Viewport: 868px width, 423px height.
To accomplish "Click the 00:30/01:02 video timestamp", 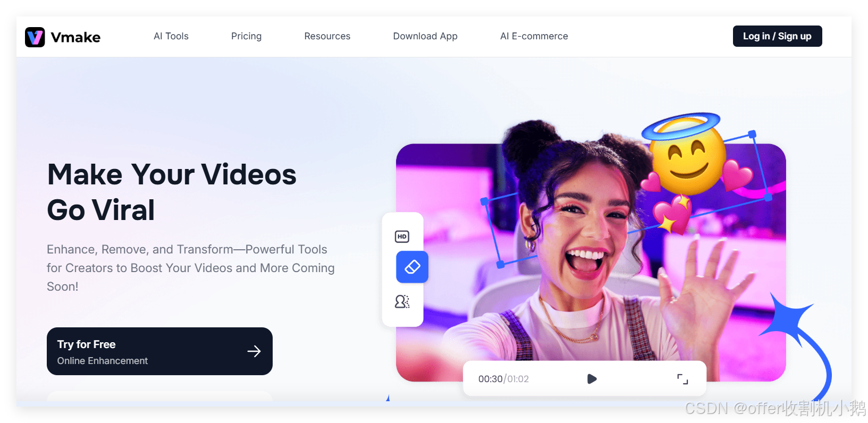I will click(x=503, y=379).
